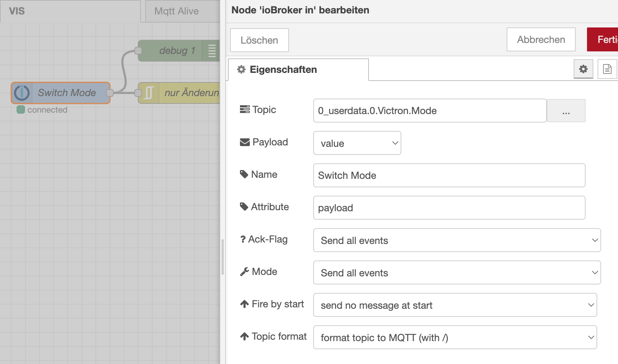The image size is (618, 364).
Task: Open Fire by start dropdown
Action: click(455, 305)
